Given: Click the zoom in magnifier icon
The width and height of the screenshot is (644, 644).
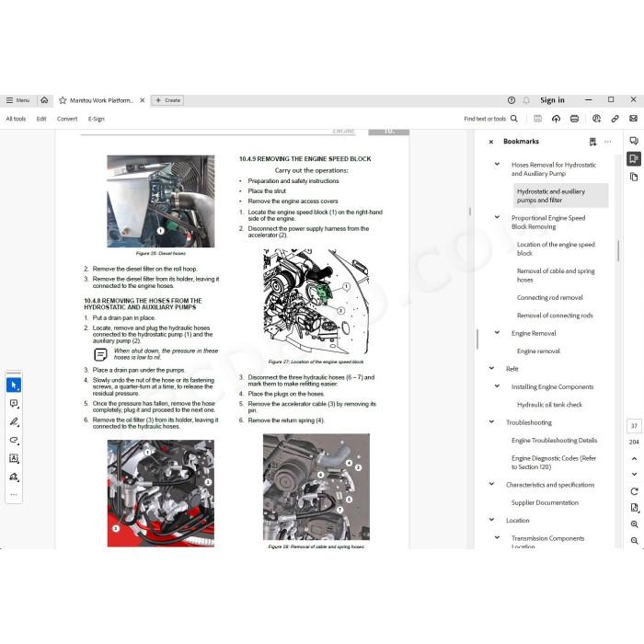Looking at the screenshot, I should point(634,524).
